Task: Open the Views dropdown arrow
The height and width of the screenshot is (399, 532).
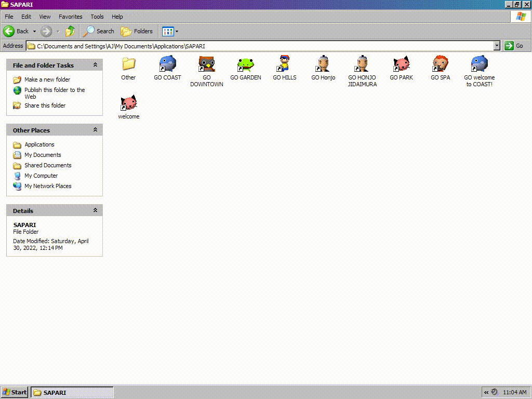Action: [x=177, y=32]
